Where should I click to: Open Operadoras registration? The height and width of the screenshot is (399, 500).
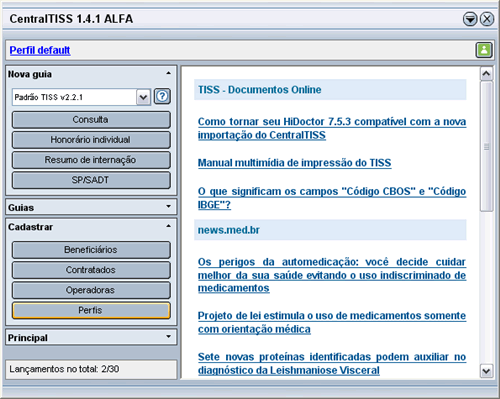[x=91, y=290]
